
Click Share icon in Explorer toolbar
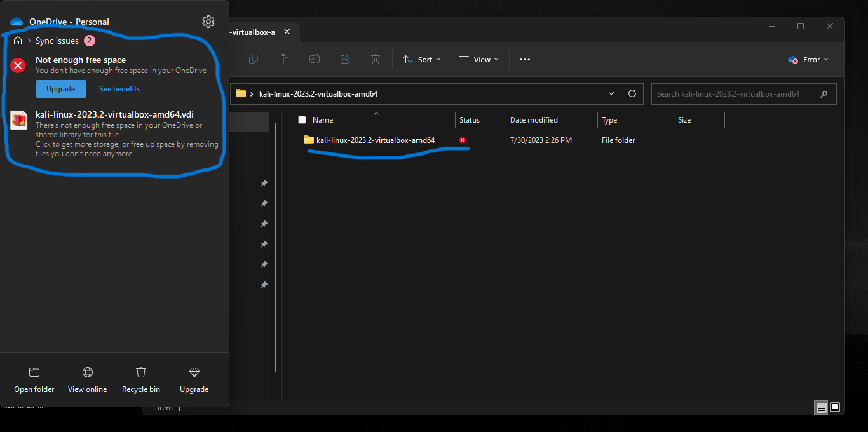click(345, 59)
